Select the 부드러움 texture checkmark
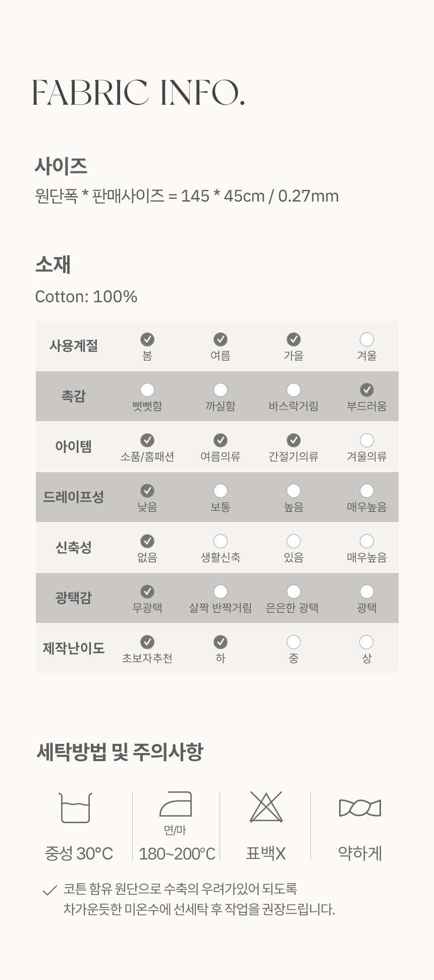 point(367,390)
